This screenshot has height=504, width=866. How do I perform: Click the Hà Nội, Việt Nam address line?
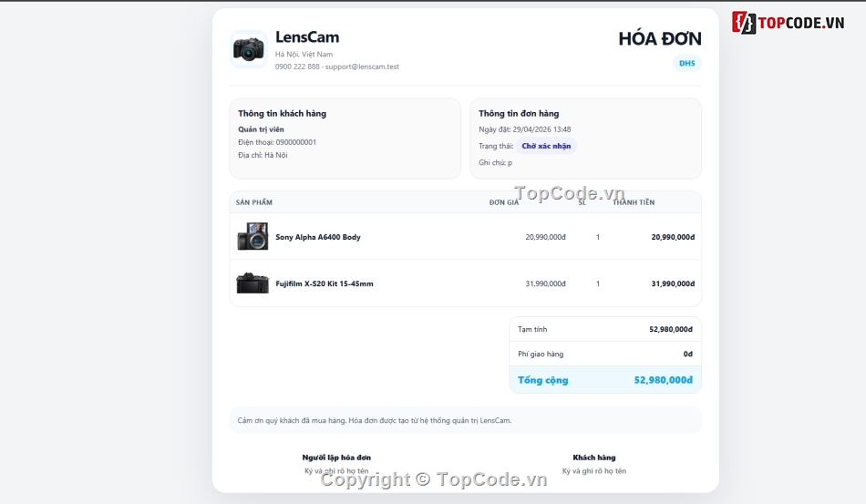coord(304,54)
